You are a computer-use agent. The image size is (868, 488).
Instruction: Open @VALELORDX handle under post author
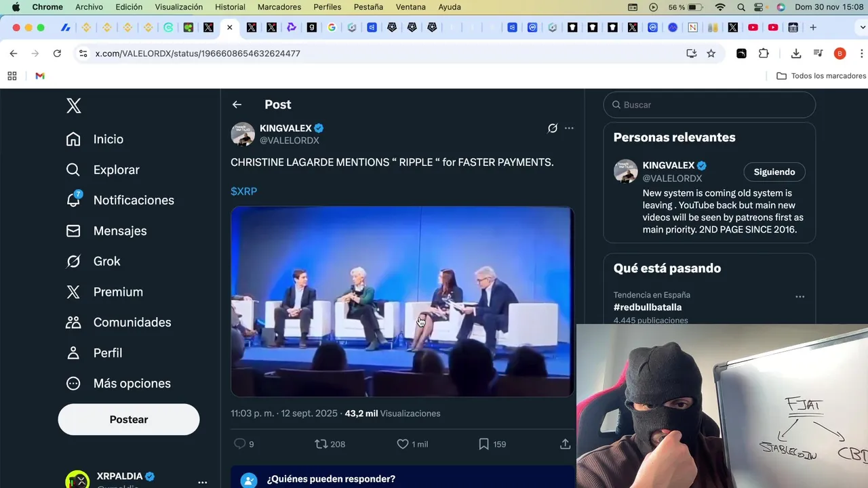pyautogui.click(x=290, y=140)
